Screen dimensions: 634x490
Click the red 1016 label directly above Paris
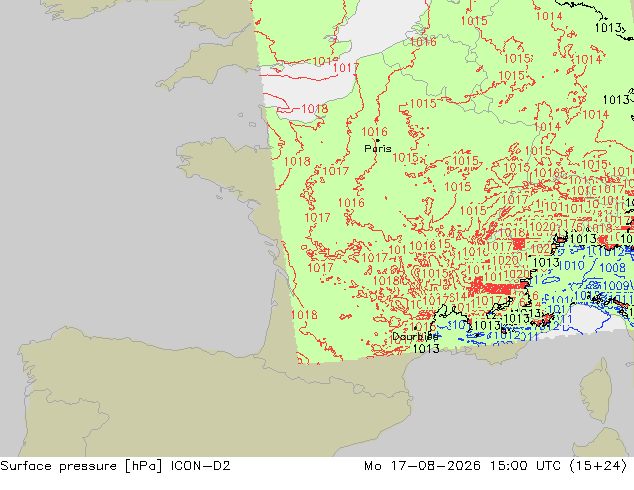(374, 132)
